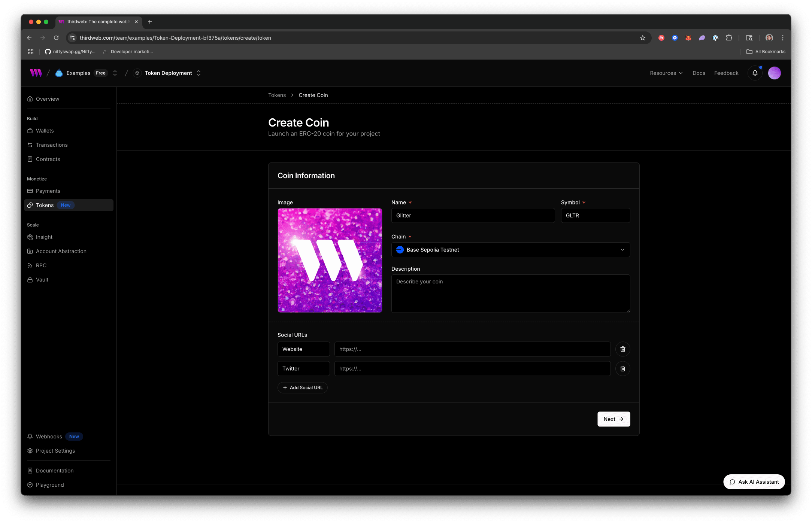Open the Docs menu item

(699, 73)
